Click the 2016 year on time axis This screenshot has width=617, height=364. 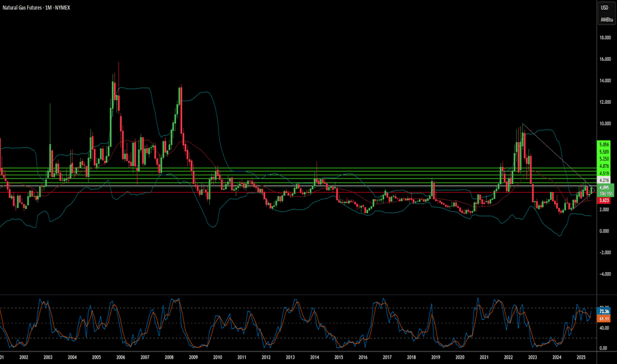pos(363,357)
